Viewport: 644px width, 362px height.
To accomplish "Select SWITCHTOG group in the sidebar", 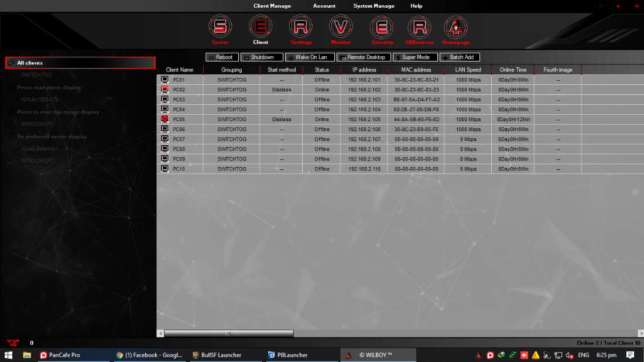I will (x=36, y=75).
